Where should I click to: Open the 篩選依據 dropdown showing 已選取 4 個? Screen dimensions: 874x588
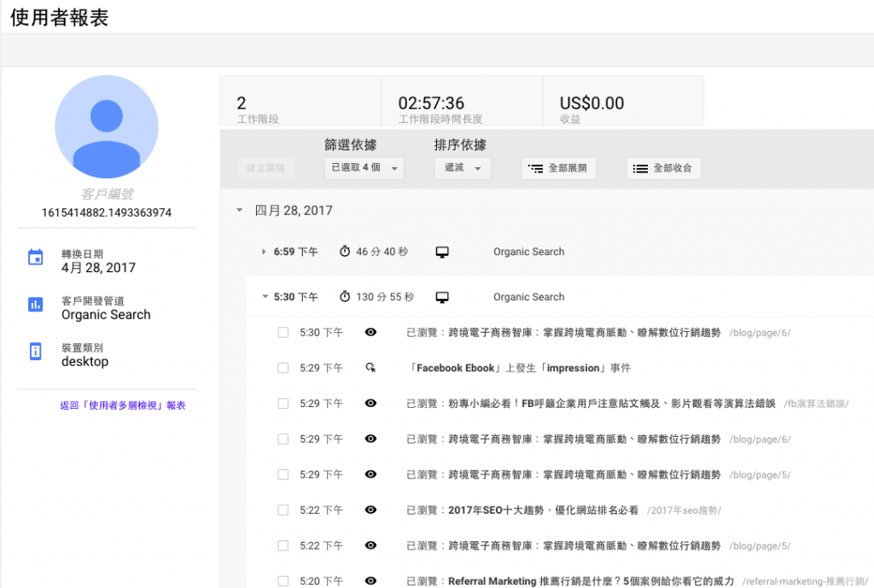[364, 168]
